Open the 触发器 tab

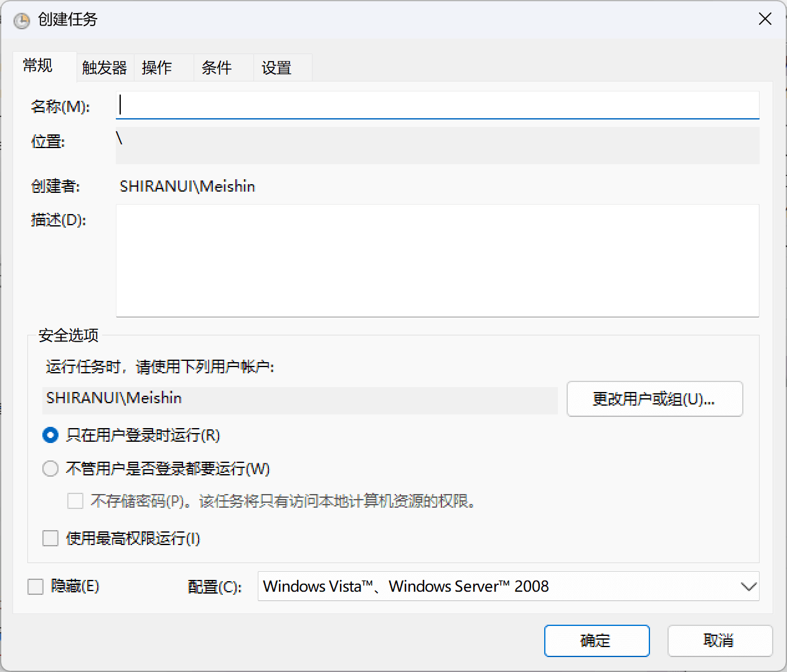coord(104,68)
